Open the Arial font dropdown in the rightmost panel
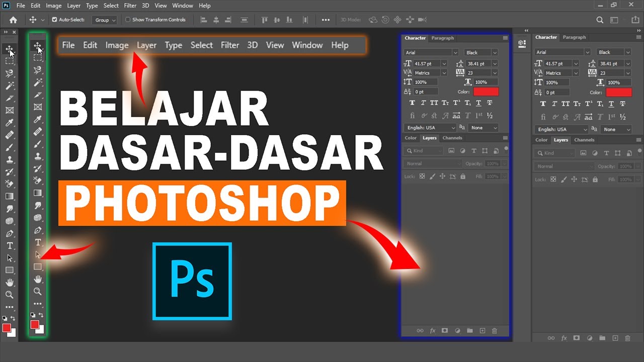Screen dimensions: 644x362 click(x=562, y=52)
